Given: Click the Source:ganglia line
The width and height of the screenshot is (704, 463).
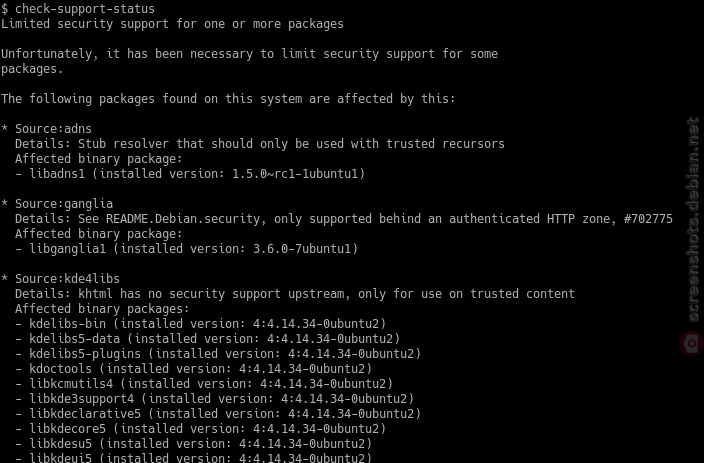Looking at the screenshot, I should [57, 204].
